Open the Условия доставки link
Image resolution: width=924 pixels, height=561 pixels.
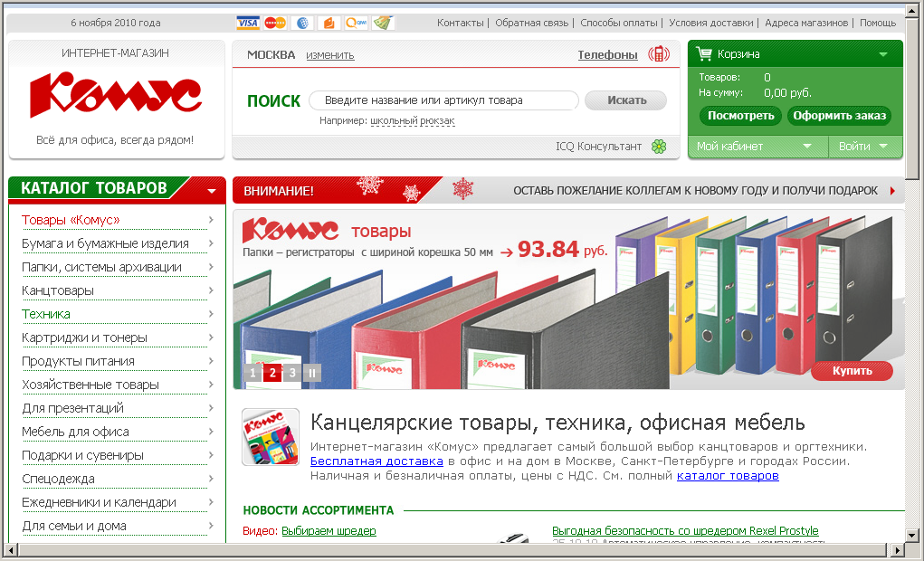click(711, 23)
